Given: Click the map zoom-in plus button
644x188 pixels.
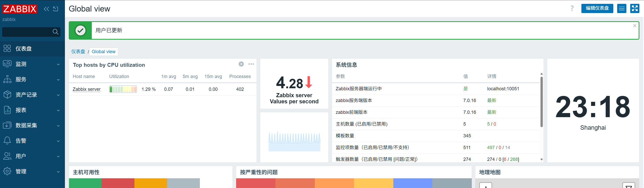Looking at the screenshot, I should 486,185.
